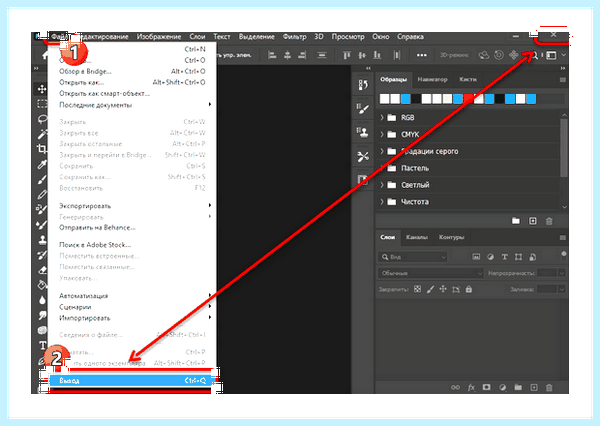Open the Образцы panel options menu

(562, 80)
